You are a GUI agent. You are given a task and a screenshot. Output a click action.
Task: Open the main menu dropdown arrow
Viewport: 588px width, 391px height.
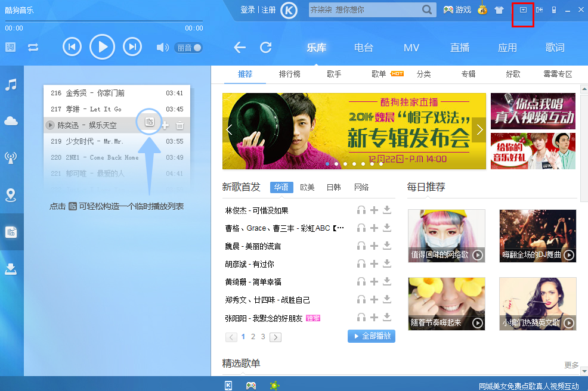523,10
